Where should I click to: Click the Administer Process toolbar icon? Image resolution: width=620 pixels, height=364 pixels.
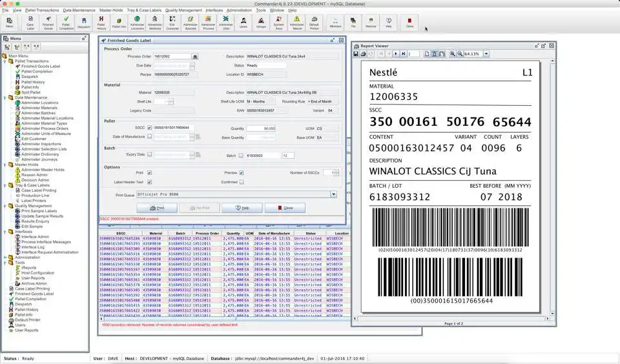click(x=208, y=23)
